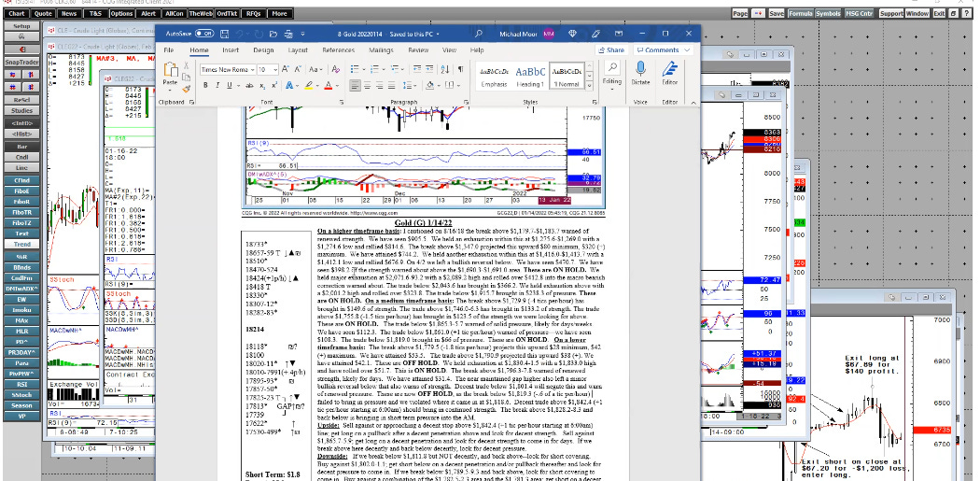This screenshot has height=481, width=980.
Task: Click the Search magnifier in Word title bar
Action: click(x=479, y=34)
